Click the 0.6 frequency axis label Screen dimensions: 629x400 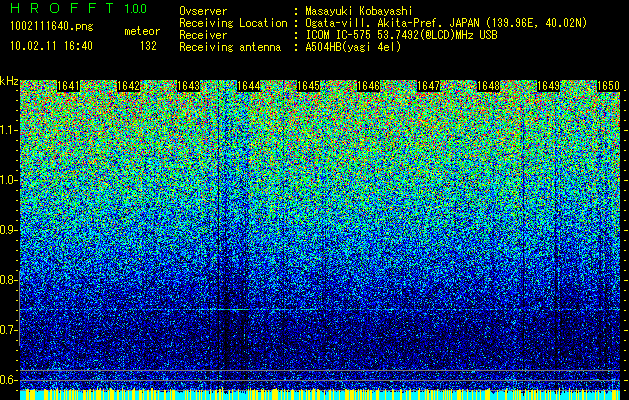tap(9, 380)
